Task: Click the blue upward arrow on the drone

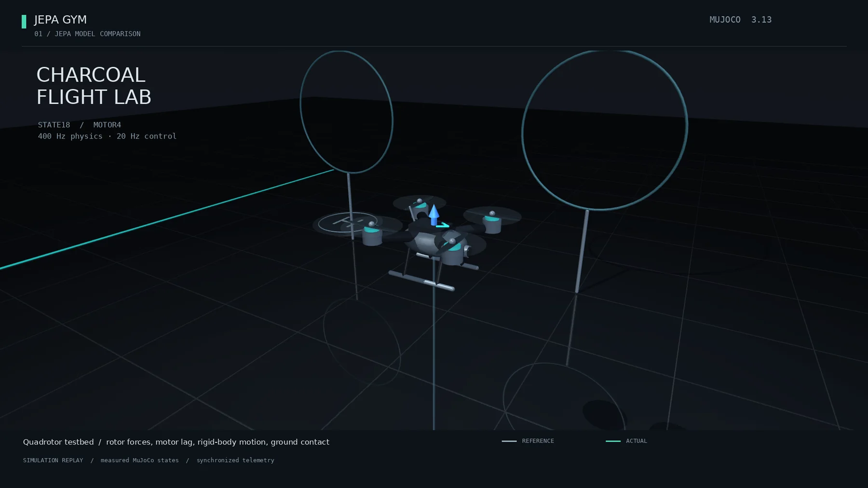Action: [434, 215]
